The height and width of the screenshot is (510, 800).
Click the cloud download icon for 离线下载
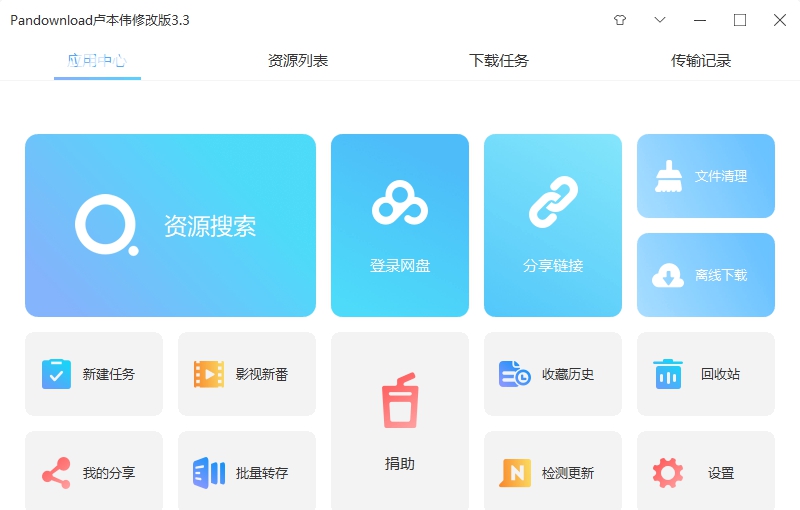pyautogui.click(x=668, y=275)
